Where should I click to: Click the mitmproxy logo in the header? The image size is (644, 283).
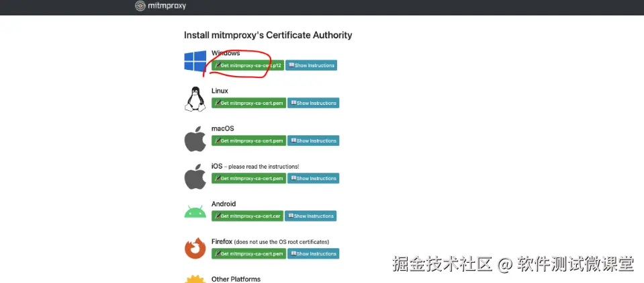160,6
